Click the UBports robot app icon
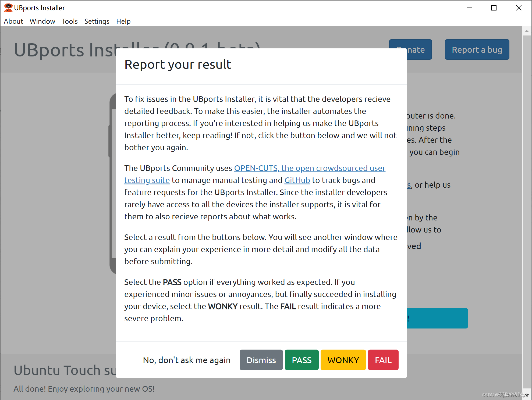The width and height of the screenshot is (532, 400). tap(8, 8)
